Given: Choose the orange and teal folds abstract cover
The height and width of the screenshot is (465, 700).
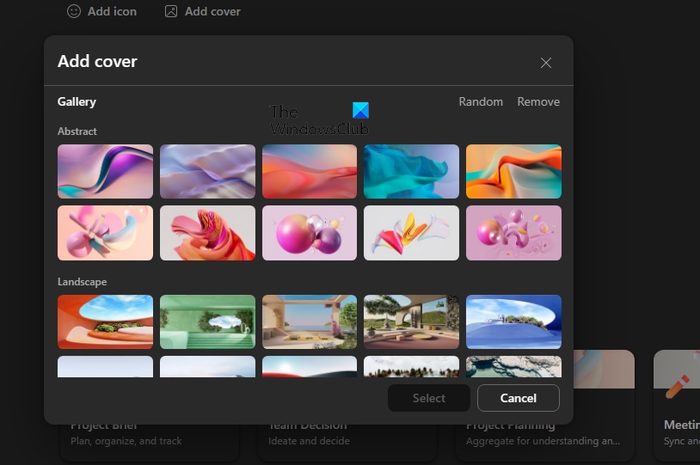Looking at the screenshot, I should [x=513, y=171].
